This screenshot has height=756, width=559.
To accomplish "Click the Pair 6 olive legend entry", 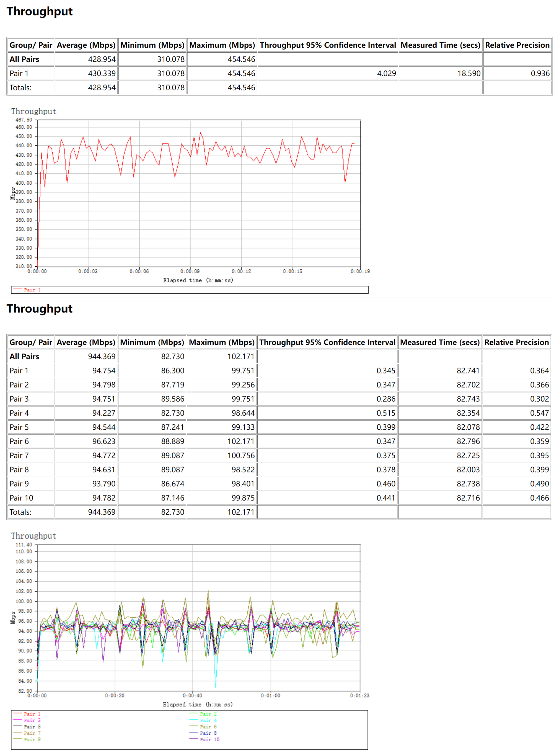I will pos(208,727).
